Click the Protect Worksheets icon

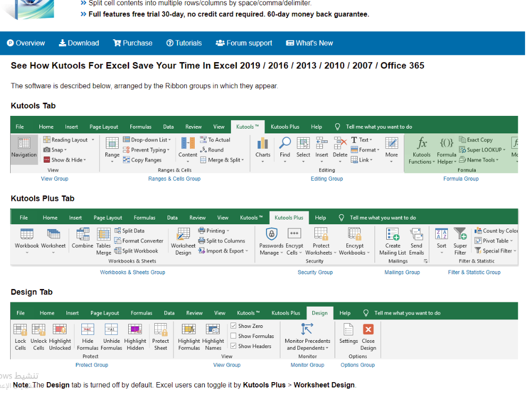pyautogui.click(x=321, y=234)
